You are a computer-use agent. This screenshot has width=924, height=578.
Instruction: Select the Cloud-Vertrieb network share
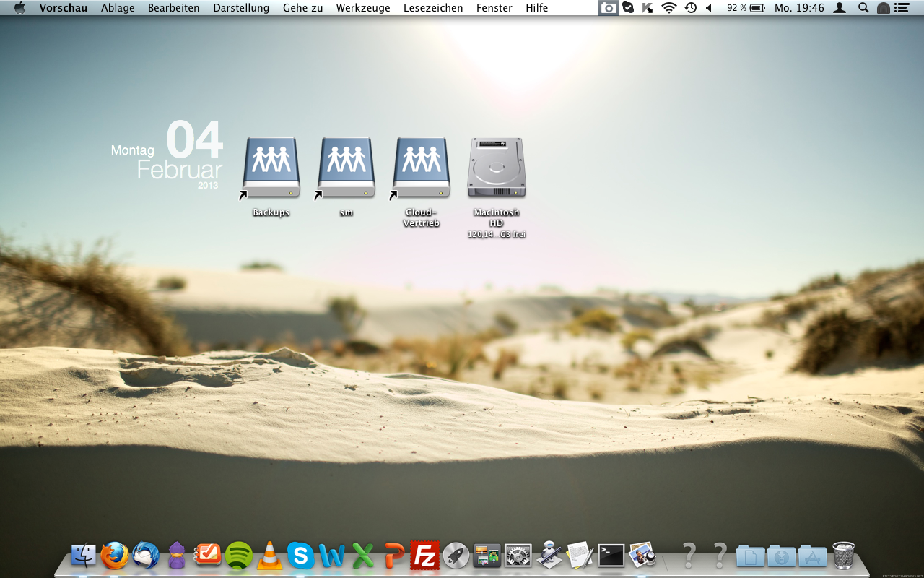(x=422, y=168)
